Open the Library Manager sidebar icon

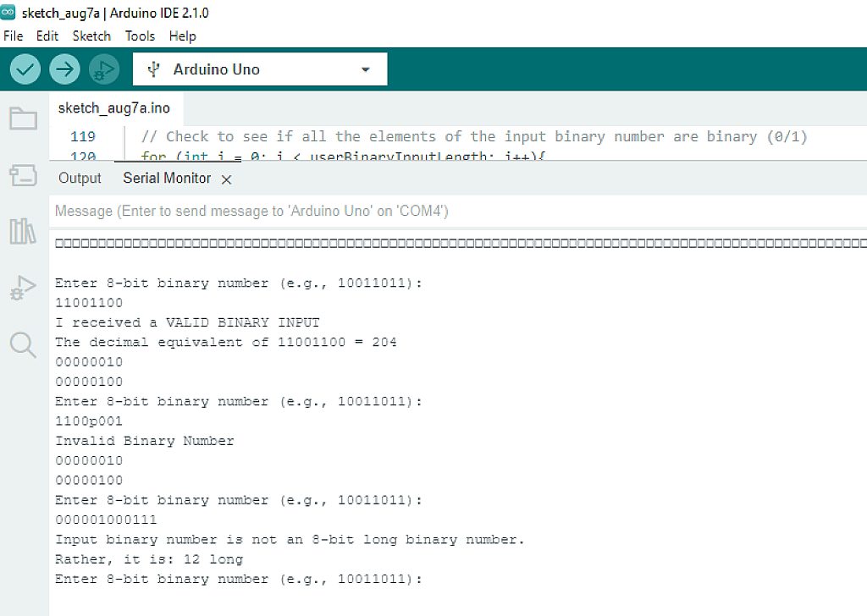[x=23, y=231]
